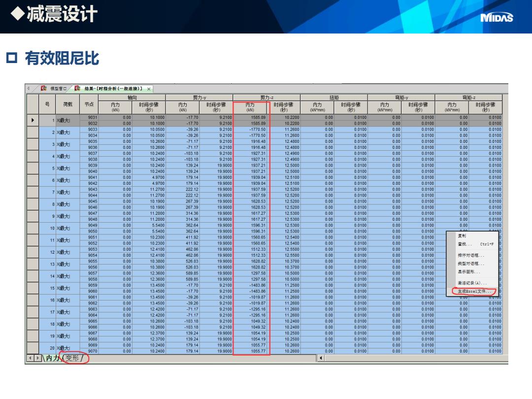Select node cell 9058

[x=89, y=279]
